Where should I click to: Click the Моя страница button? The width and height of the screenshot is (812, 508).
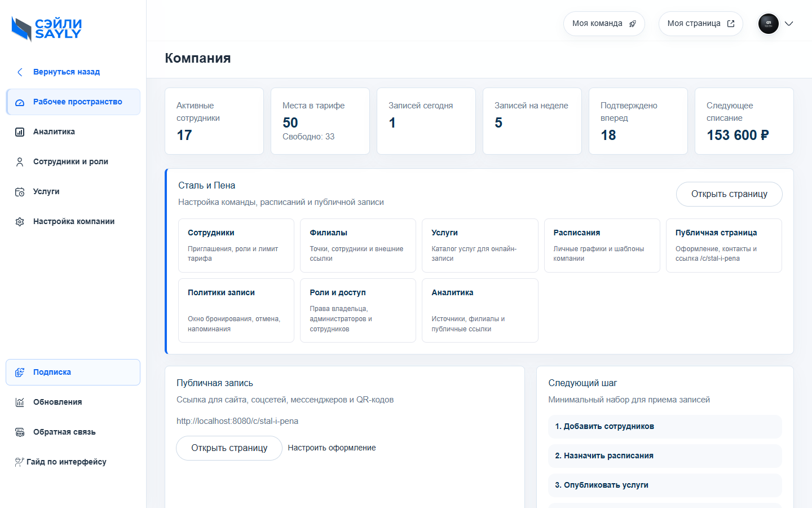pyautogui.click(x=701, y=24)
